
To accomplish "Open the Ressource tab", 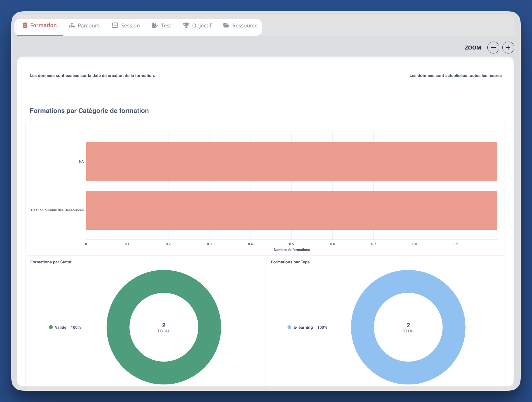I will click(240, 25).
